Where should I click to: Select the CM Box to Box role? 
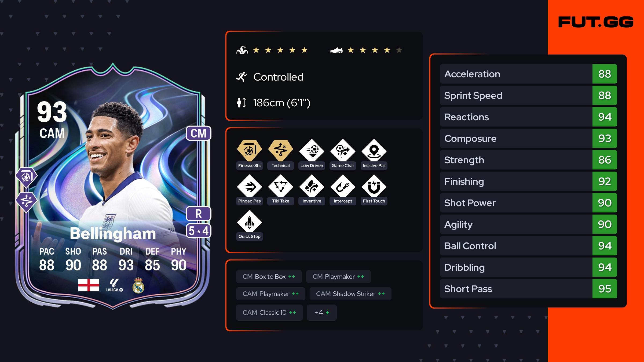point(269,277)
